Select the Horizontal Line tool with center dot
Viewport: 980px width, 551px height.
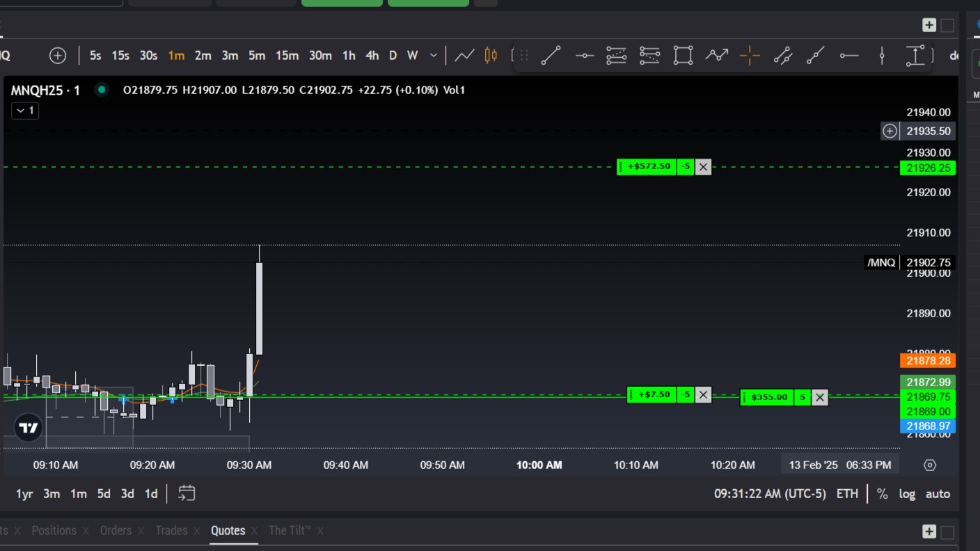click(x=584, y=56)
